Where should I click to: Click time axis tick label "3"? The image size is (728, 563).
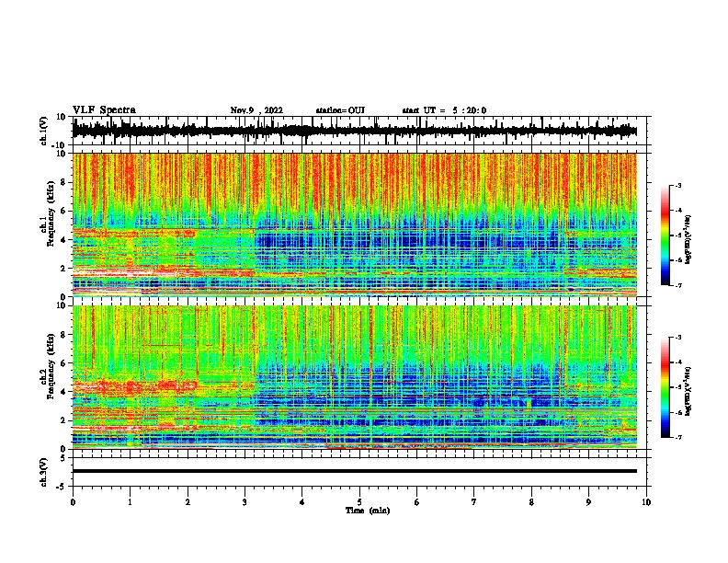245,502
